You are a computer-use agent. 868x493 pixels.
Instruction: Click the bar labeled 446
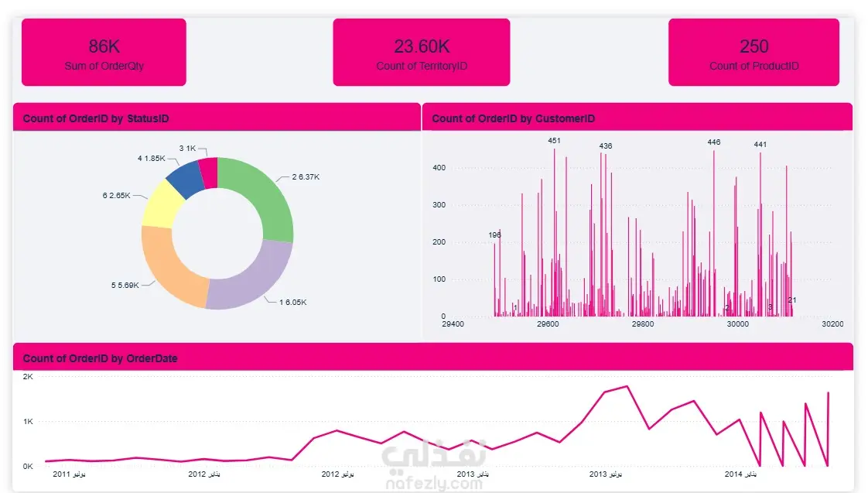pyautogui.click(x=713, y=233)
